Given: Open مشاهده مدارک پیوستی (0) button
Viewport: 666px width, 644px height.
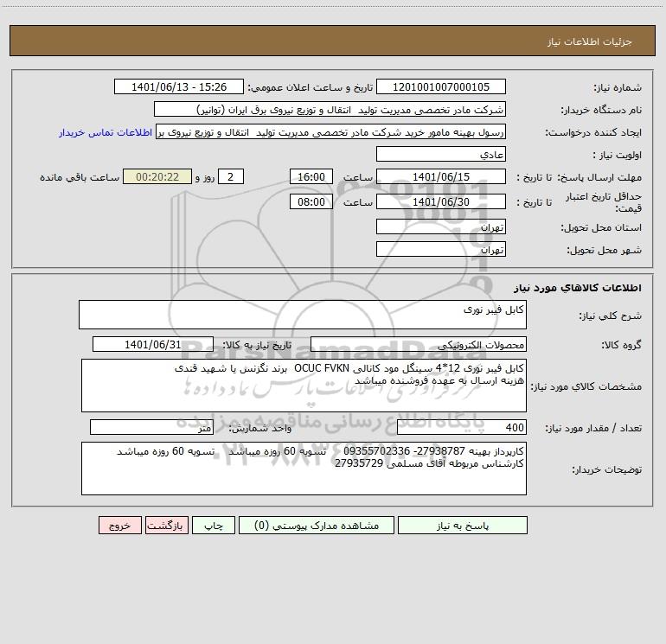Looking at the screenshot, I should tap(317, 525).
